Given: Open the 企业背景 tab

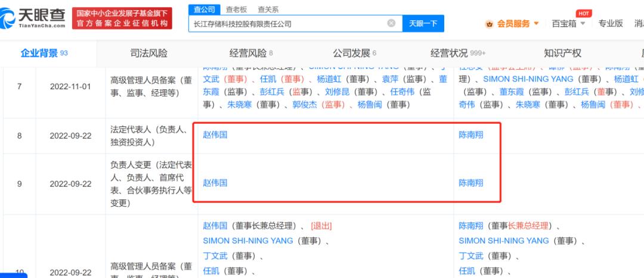Looking at the screenshot, I should [x=44, y=53].
